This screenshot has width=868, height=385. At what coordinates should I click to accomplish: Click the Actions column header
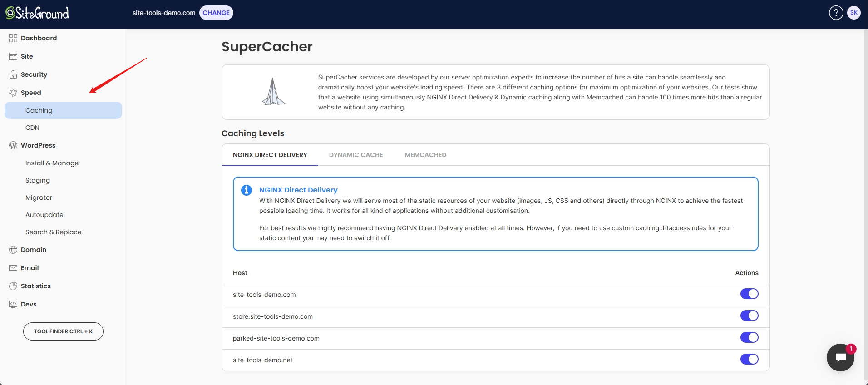tap(747, 273)
